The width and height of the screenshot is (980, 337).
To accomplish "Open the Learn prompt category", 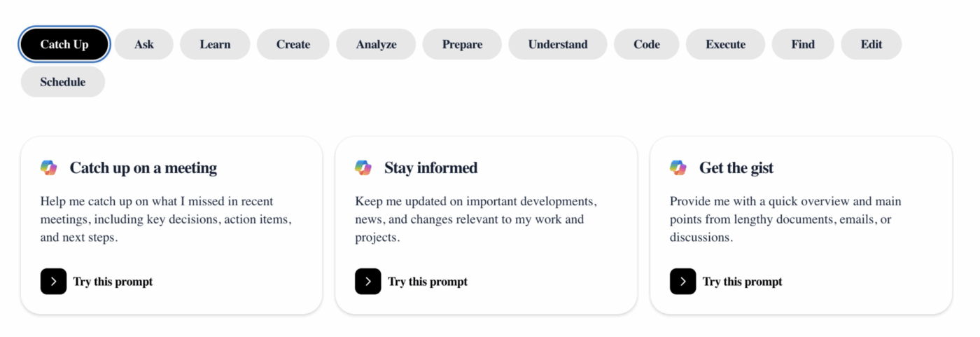I will [x=215, y=44].
